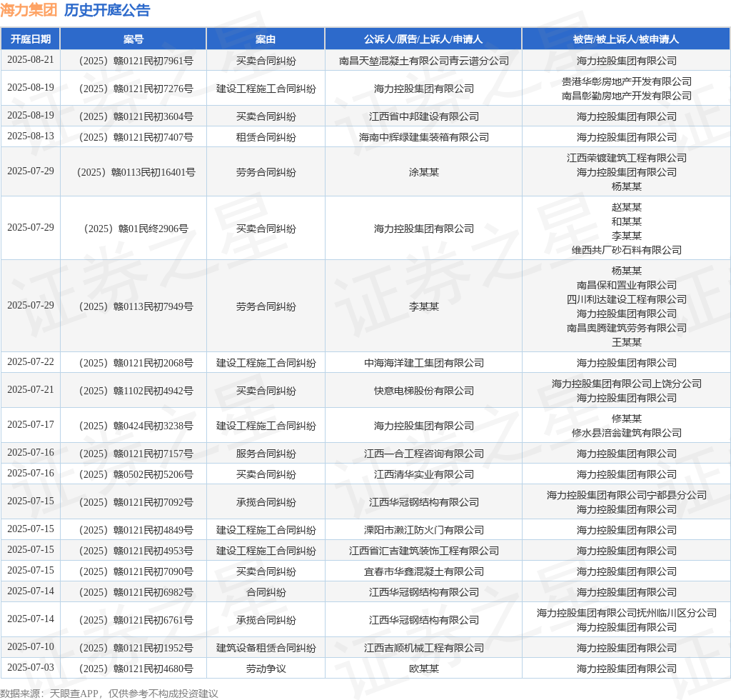
Task: Click the 被告/被上诉人/被申请人 header
Action: [x=626, y=39]
